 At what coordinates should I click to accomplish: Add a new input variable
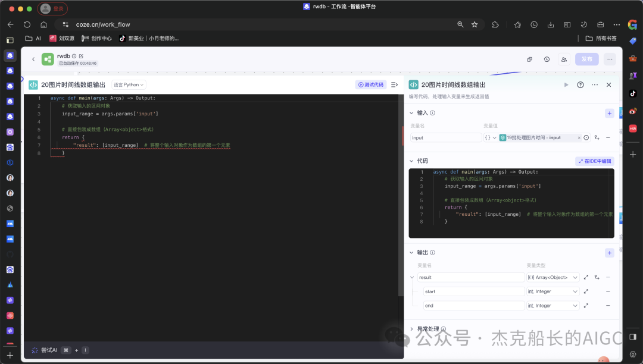point(610,113)
